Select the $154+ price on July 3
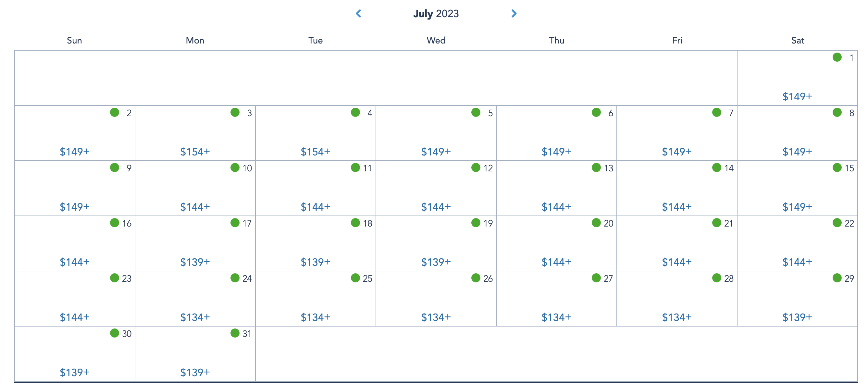The image size is (868, 383). pyautogui.click(x=195, y=152)
